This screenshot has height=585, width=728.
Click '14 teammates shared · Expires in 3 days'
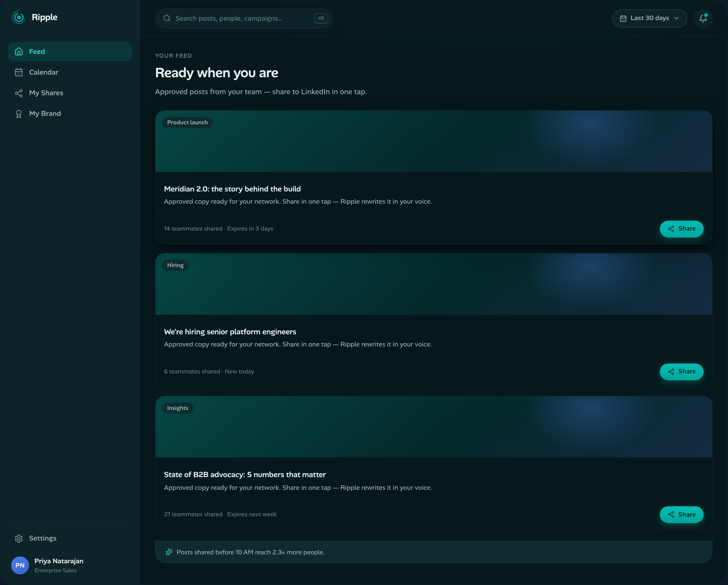click(219, 228)
